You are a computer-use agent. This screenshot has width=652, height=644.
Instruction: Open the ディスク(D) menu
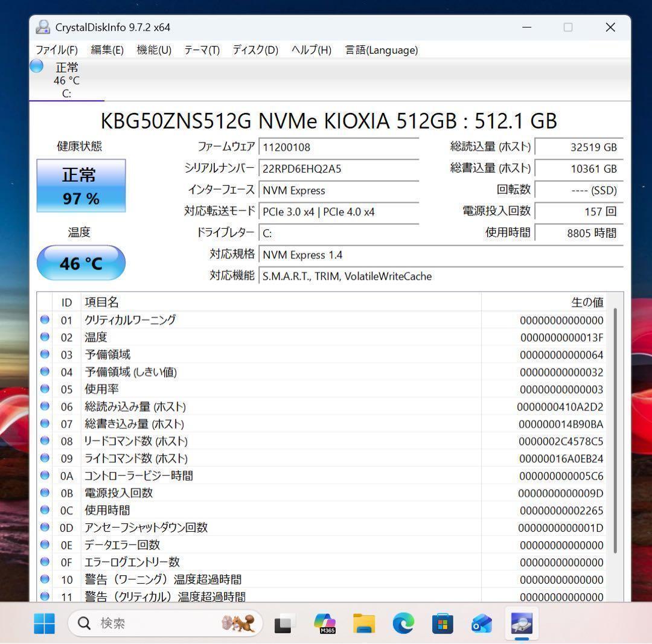(255, 50)
